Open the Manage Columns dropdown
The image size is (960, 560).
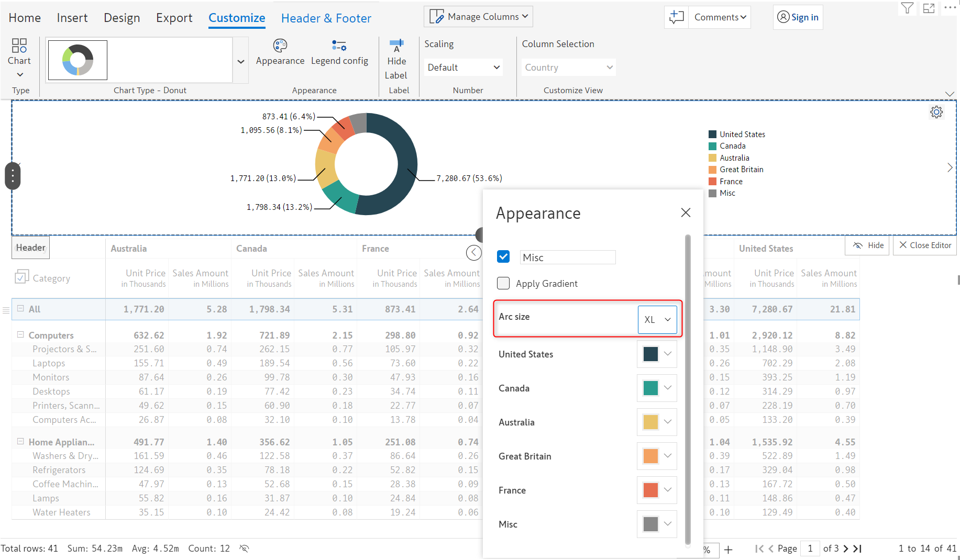point(478,17)
